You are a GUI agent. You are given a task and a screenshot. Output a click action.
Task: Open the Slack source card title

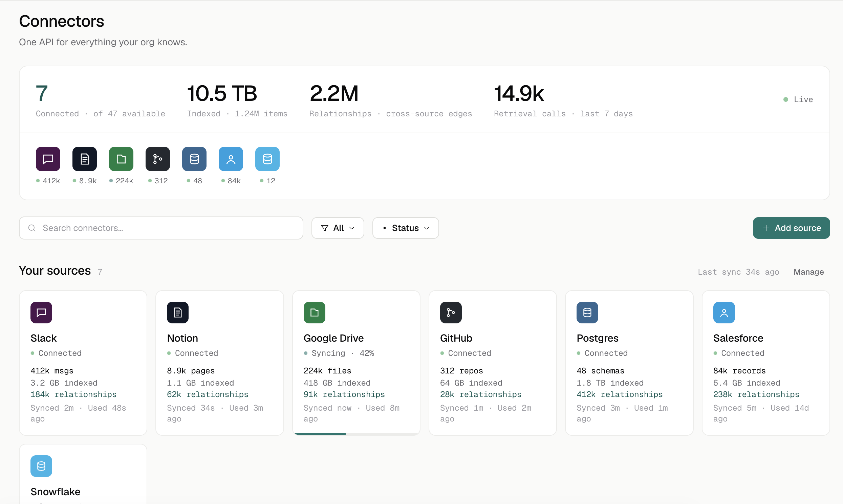(44, 338)
